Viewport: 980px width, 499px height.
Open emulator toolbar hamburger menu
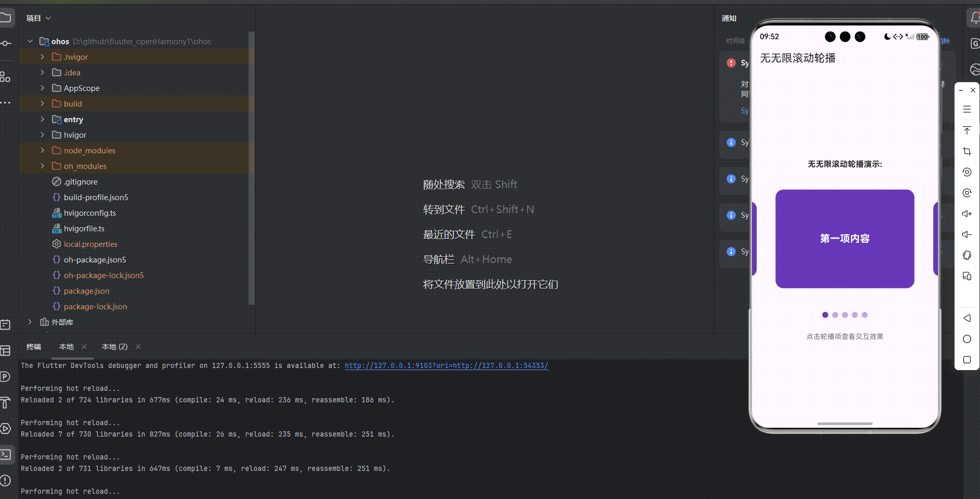pyautogui.click(x=967, y=109)
